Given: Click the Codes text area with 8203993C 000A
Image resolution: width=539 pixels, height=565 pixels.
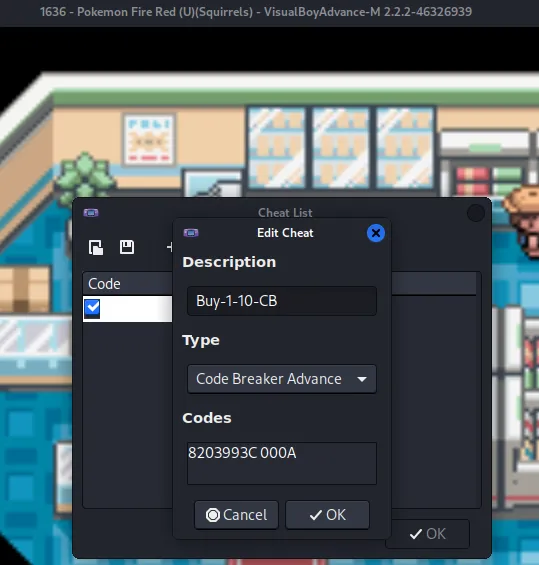Looking at the screenshot, I should point(282,463).
